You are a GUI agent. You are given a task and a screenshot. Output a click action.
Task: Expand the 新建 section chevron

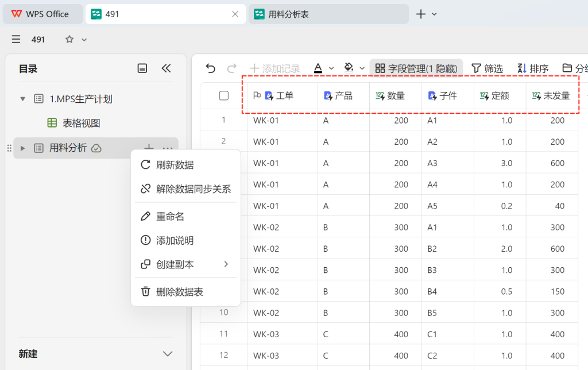point(168,354)
